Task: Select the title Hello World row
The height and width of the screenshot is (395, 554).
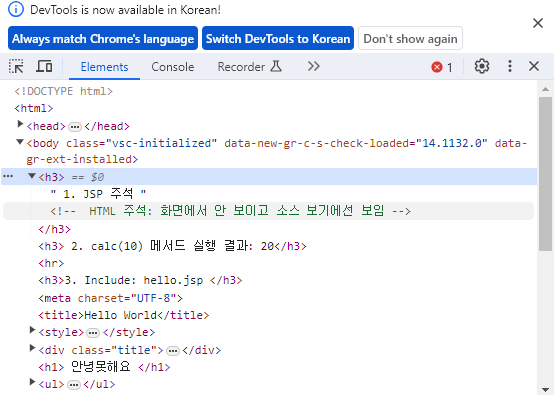Action: point(124,315)
